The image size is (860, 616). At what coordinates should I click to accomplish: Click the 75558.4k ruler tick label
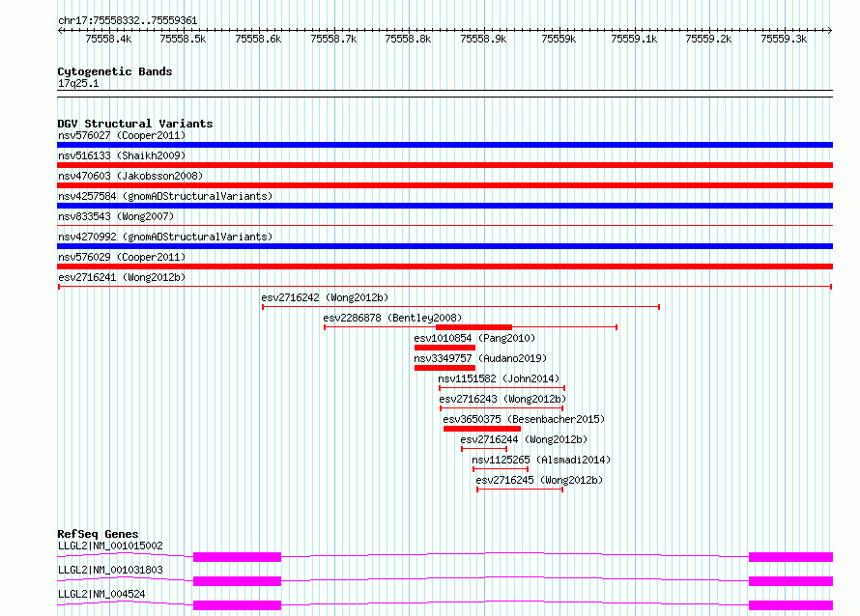pyautogui.click(x=108, y=39)
